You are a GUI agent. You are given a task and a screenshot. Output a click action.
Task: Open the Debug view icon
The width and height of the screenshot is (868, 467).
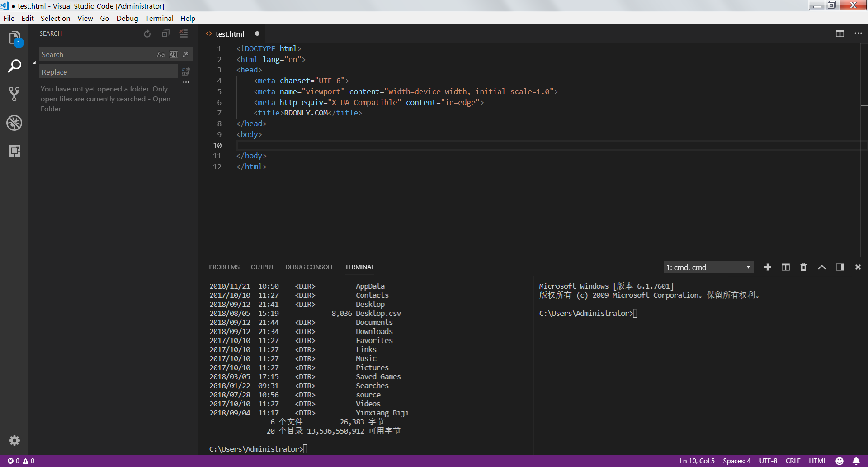coord(14,123)
